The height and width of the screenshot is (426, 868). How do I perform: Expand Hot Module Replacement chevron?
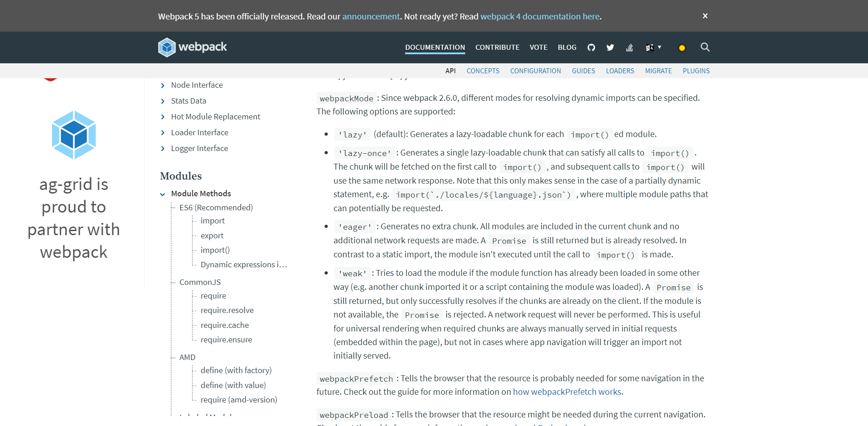[x=163, y=117]
